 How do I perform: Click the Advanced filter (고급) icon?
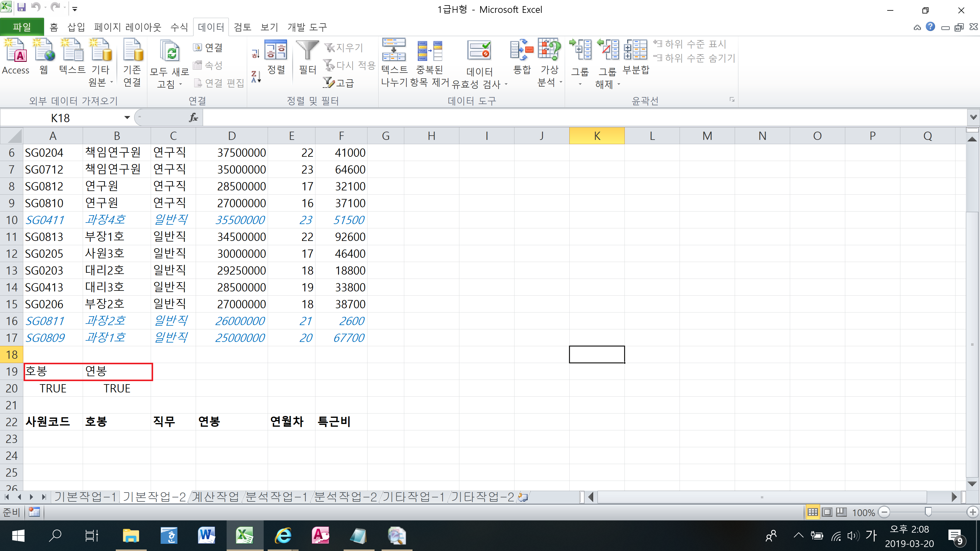click(x=339, y=83)
